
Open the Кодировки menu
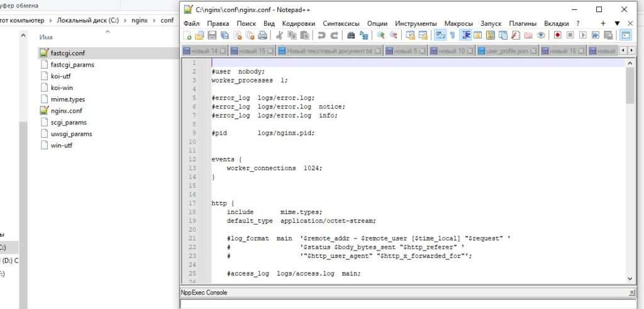pos(299,23)
